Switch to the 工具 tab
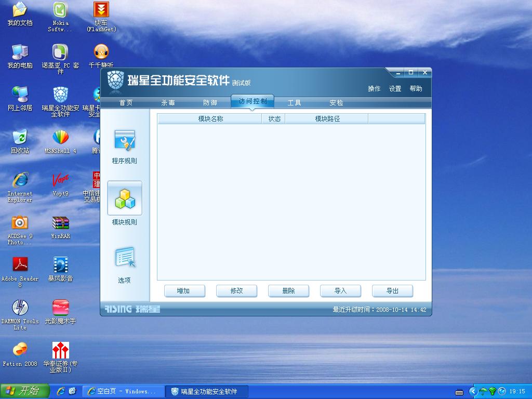The image size is (532, 399). [x=294, y=103]
